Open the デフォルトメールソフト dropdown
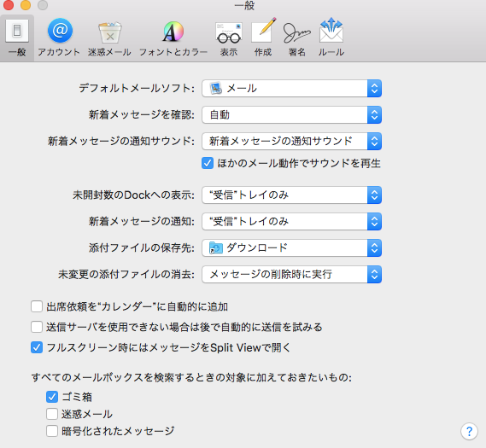The height and width of the screenshot is (448, 486). point(291,88)
